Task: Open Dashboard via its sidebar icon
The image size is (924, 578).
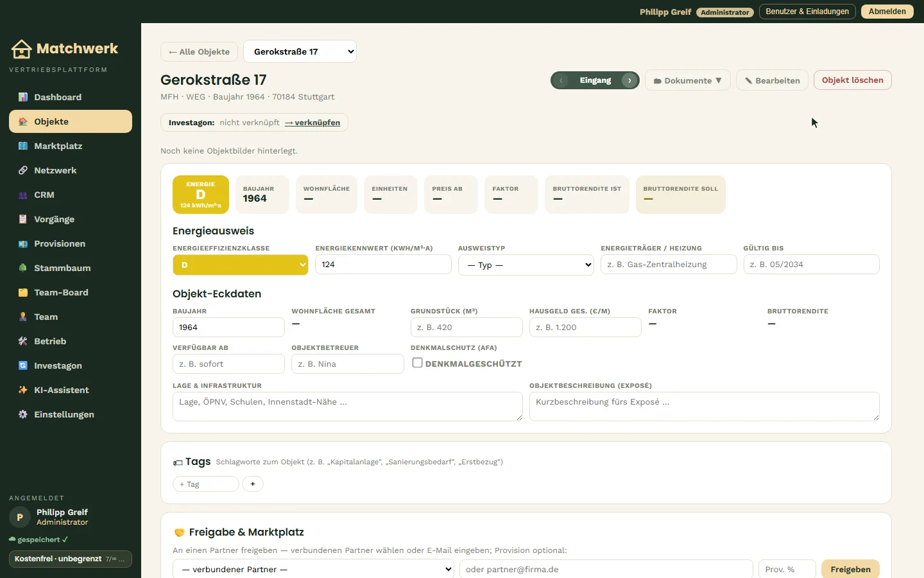Action: (23, 97)
